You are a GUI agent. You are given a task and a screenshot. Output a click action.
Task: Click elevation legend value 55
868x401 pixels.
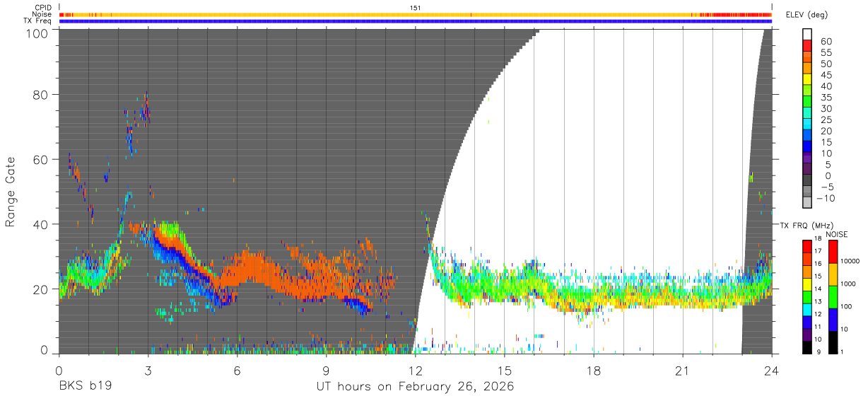click(x=826, y=52)
